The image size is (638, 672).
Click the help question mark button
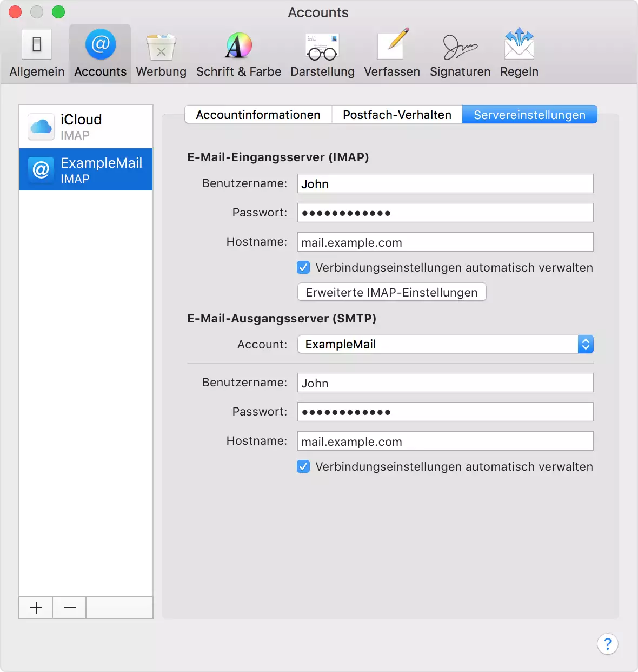click(607, 644)
